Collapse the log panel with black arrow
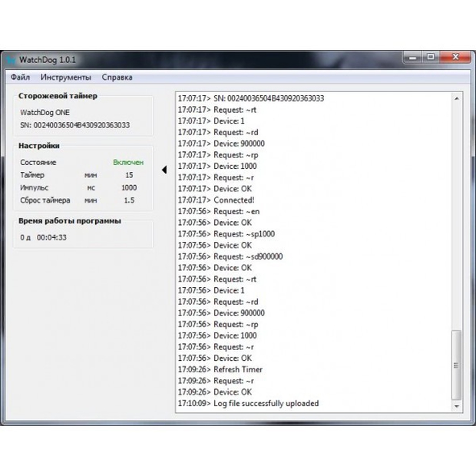Screen dimensions: 476x476 pos(164,170)
